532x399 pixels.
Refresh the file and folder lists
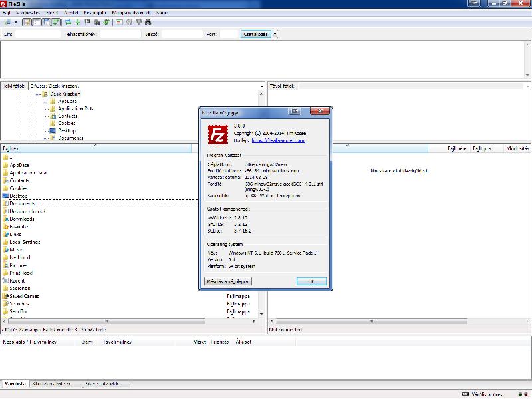tap(68, 23)
